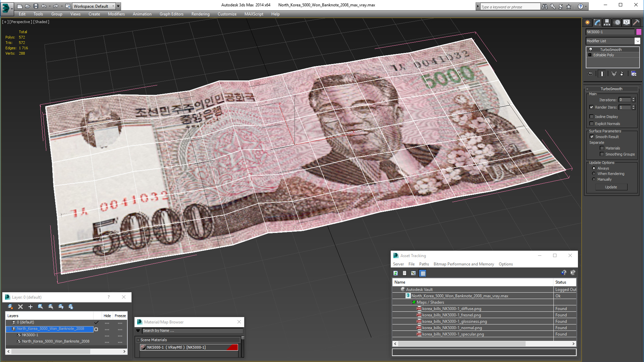Click Refresh icon in Asset Tracking

[x=396, y=273]
